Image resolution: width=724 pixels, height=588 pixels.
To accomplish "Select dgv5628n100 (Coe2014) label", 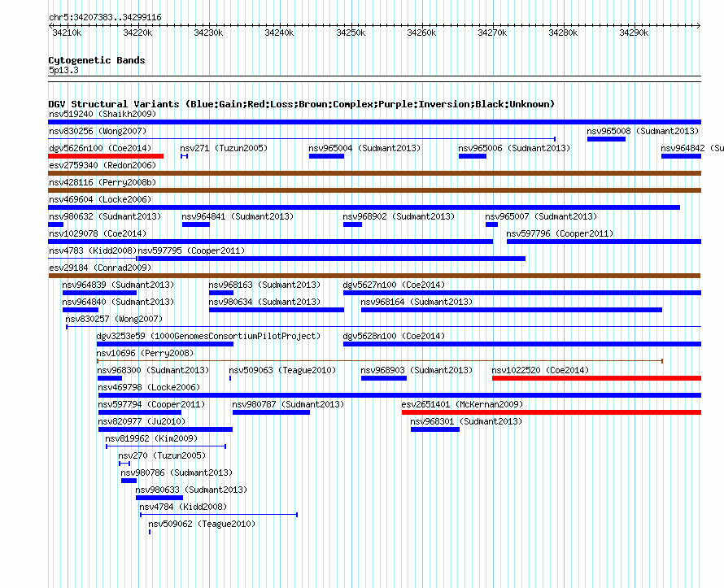I will (394, 336).
